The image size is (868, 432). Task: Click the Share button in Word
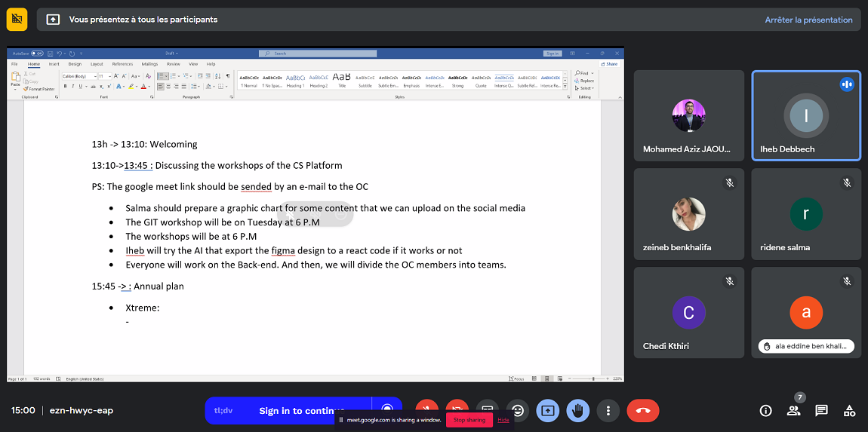coord(610,64)
